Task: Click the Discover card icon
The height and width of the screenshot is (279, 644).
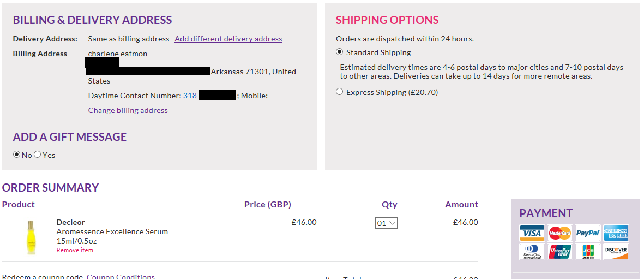Action: (x=616, y=252)
